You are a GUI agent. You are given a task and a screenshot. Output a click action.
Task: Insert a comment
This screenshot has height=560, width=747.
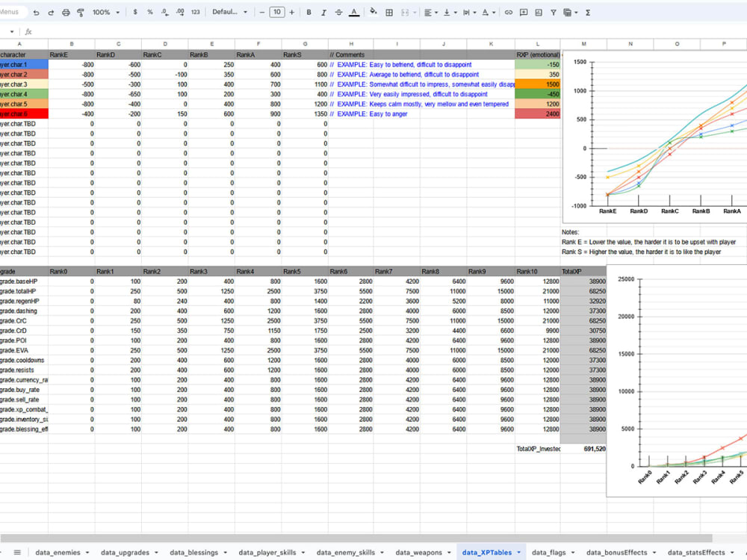click(x=524, y=13)
